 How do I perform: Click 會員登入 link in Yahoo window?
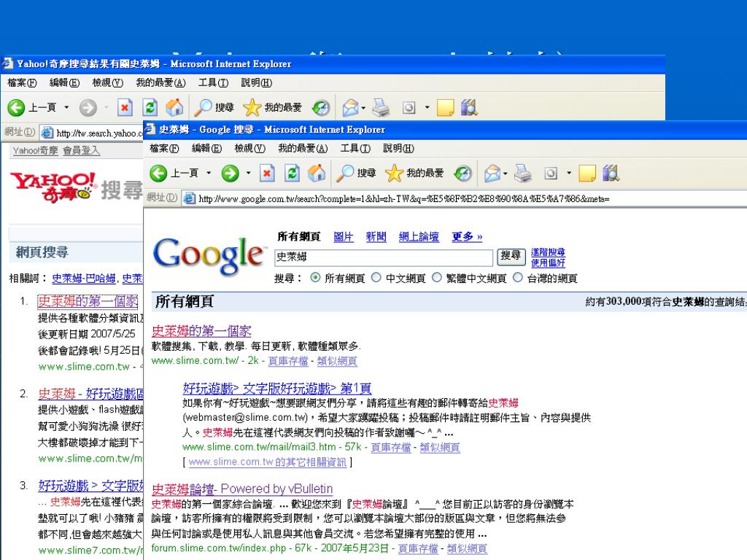click(x=82, y=150)
